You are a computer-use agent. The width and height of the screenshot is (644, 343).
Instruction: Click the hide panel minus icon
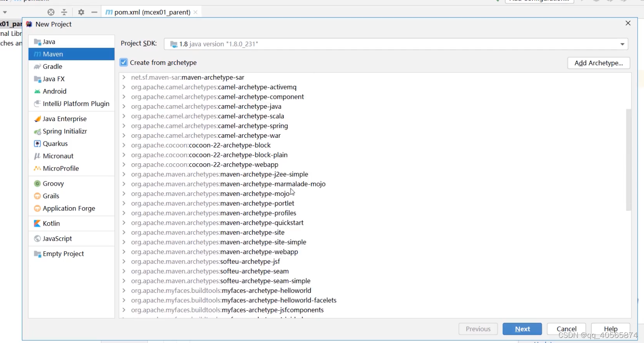(94, 12)
